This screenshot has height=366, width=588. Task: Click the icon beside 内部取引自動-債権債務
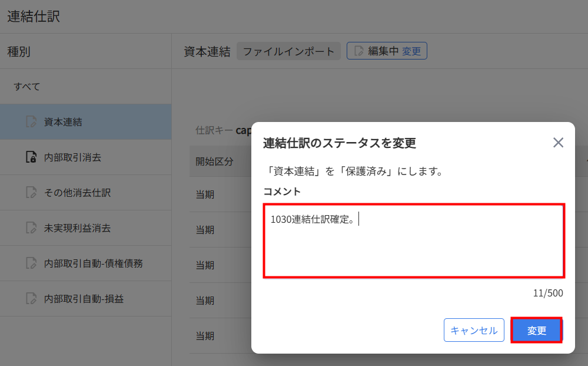tap(31, 263)
